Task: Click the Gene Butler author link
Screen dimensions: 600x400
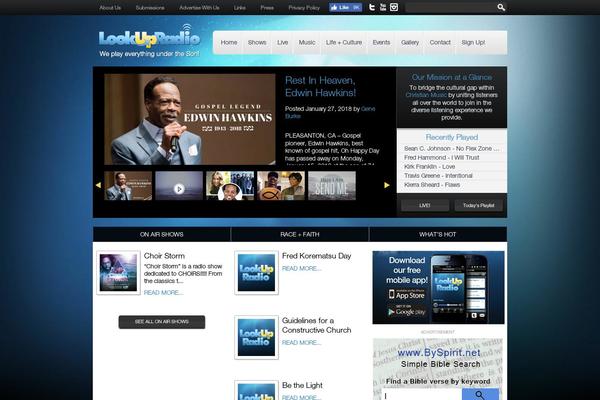Action: point(330,113)
